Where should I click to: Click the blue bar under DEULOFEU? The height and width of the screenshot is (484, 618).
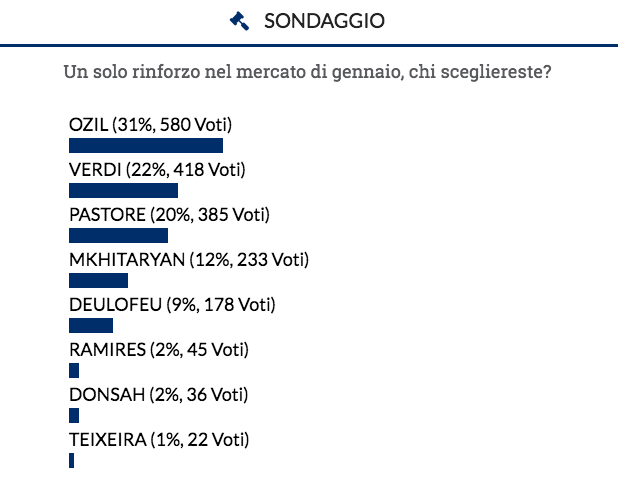pos(91,325)
